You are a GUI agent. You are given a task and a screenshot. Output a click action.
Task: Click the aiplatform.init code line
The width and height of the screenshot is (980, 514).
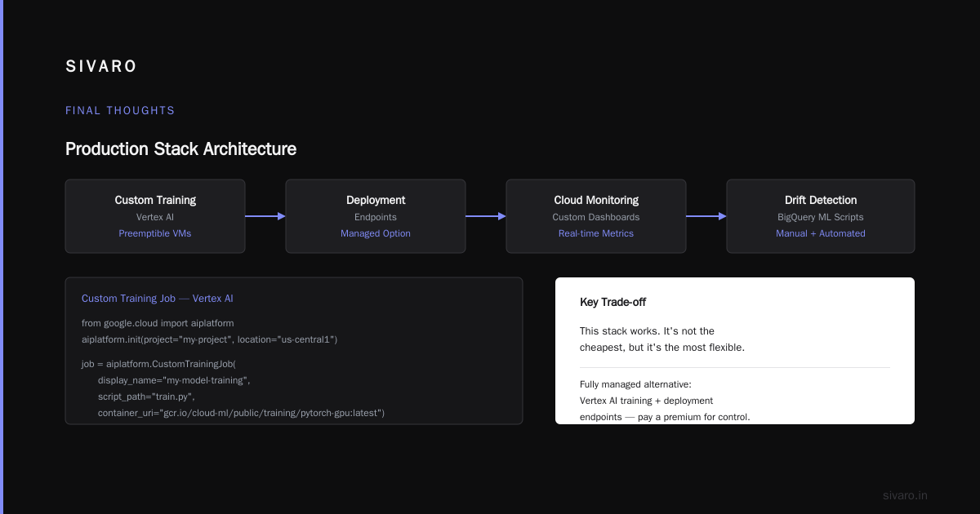[209, 339]
